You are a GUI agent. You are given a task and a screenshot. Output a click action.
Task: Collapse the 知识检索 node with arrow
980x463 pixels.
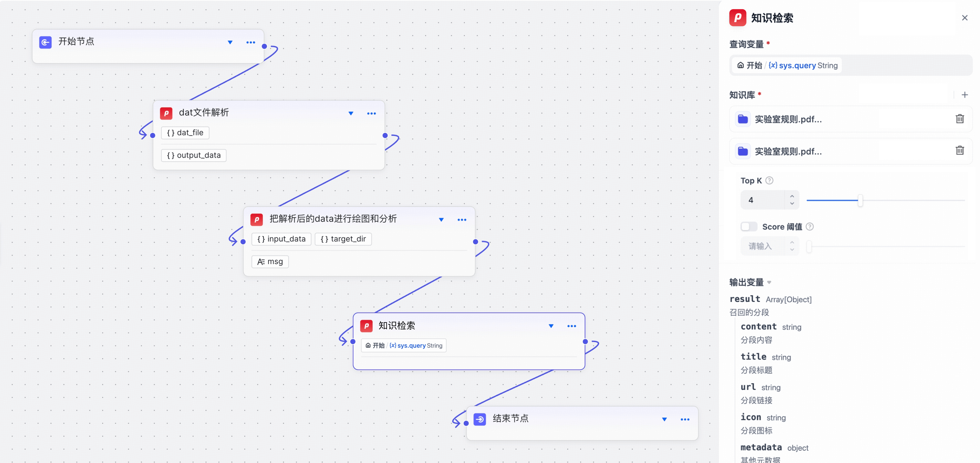point(550,326)
